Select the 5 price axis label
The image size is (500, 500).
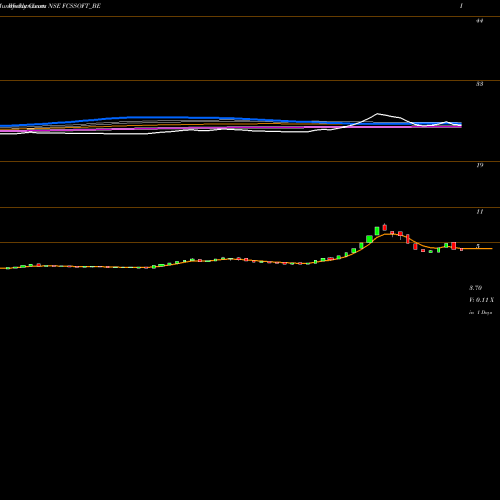click(478, 246)
